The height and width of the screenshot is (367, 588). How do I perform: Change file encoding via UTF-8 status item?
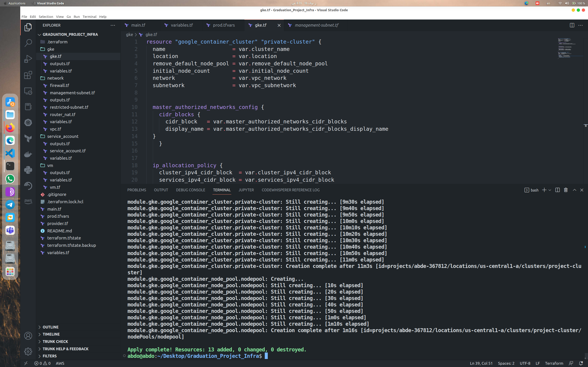[x=525, y=363]
